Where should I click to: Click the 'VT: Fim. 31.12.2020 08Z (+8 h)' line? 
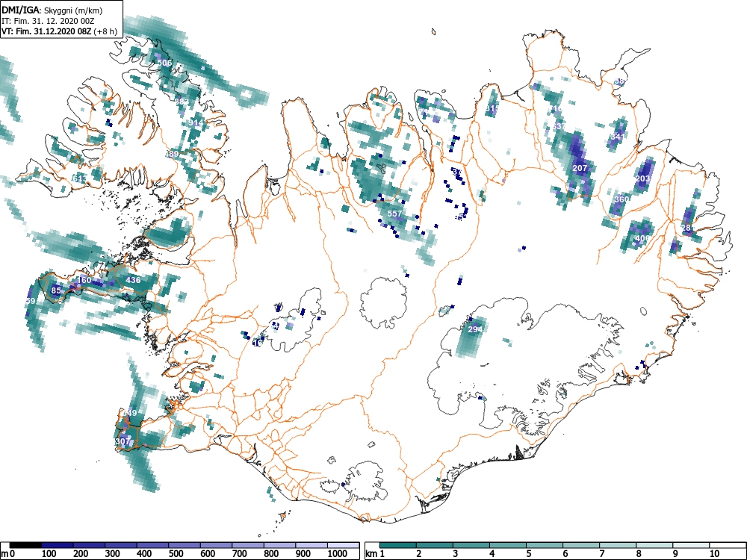coord(59,31)
